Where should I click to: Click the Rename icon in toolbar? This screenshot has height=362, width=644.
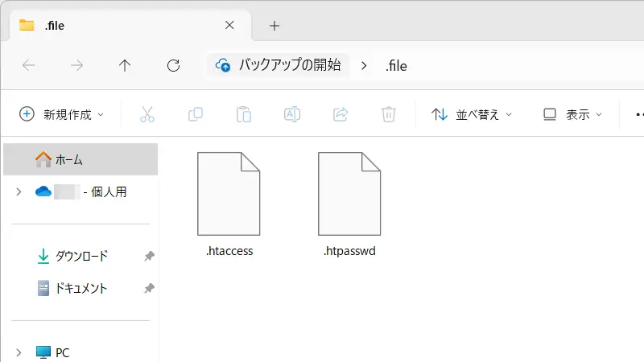(x=292, y=114)
